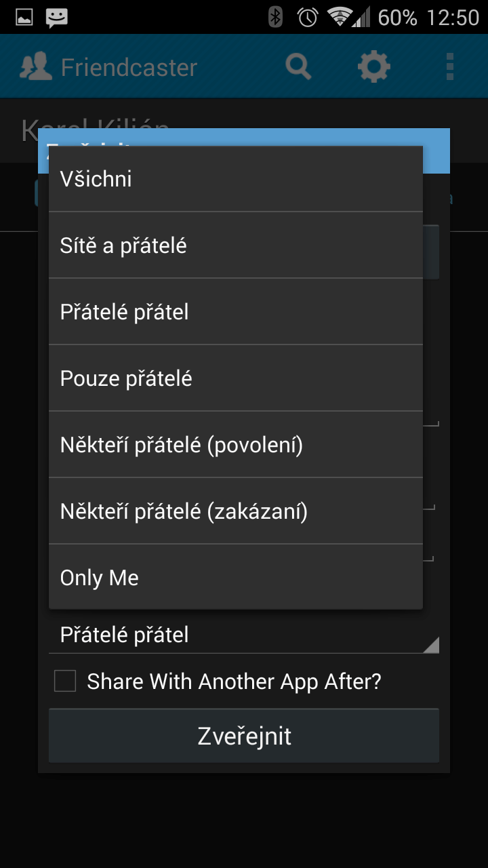Select Všichni privacy option
This screenshot has width=488, height=868.
(236, 179)
